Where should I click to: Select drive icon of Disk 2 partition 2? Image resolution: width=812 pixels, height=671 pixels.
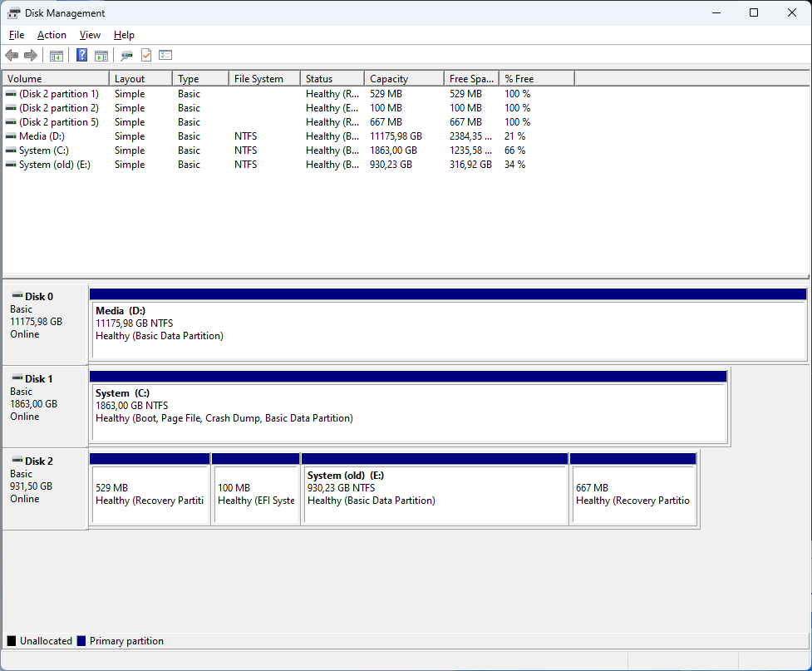tap(10, 108)
